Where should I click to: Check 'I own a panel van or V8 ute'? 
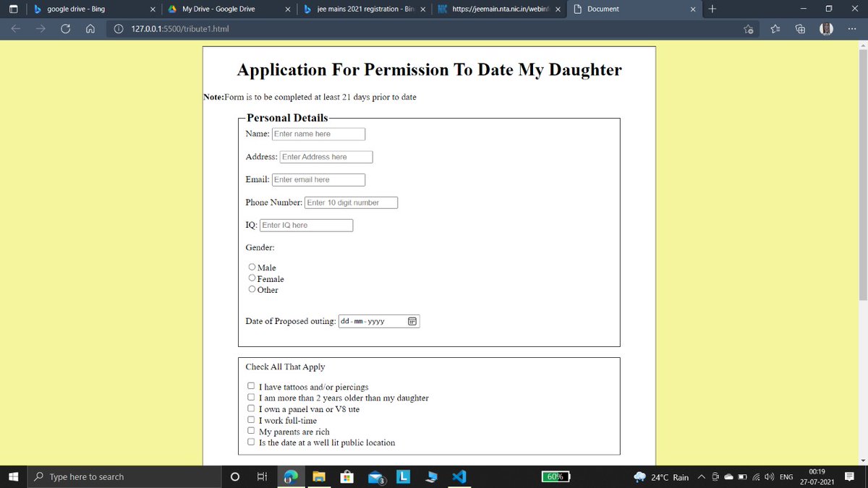[x=251, y=409]
